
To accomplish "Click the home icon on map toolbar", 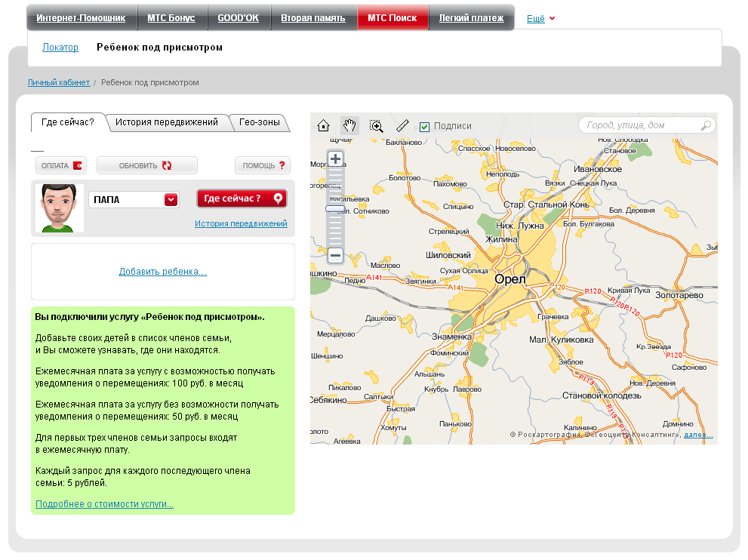I will click(324, 126).
